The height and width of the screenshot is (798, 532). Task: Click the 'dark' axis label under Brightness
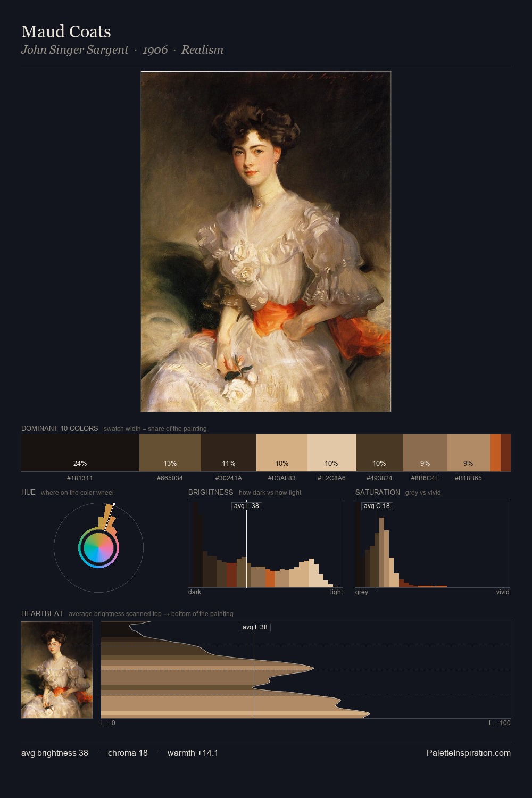(195, 592)
